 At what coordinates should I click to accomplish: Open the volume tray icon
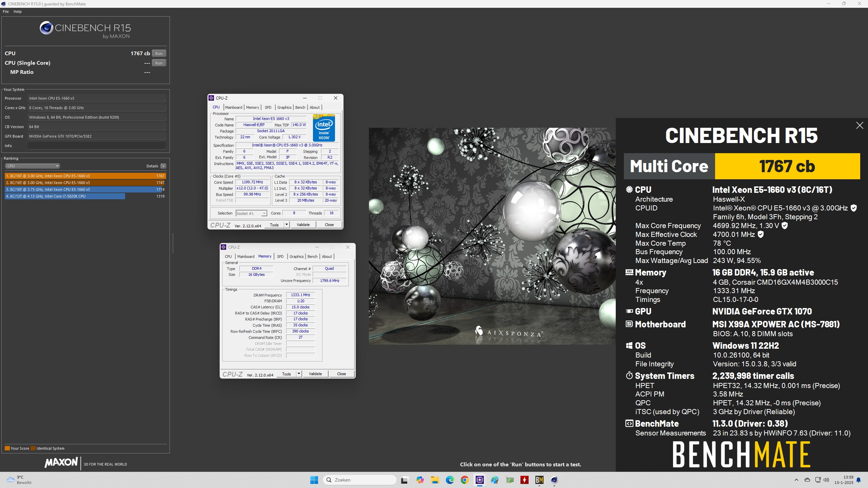pyautogui.click(x=826, y=480)
